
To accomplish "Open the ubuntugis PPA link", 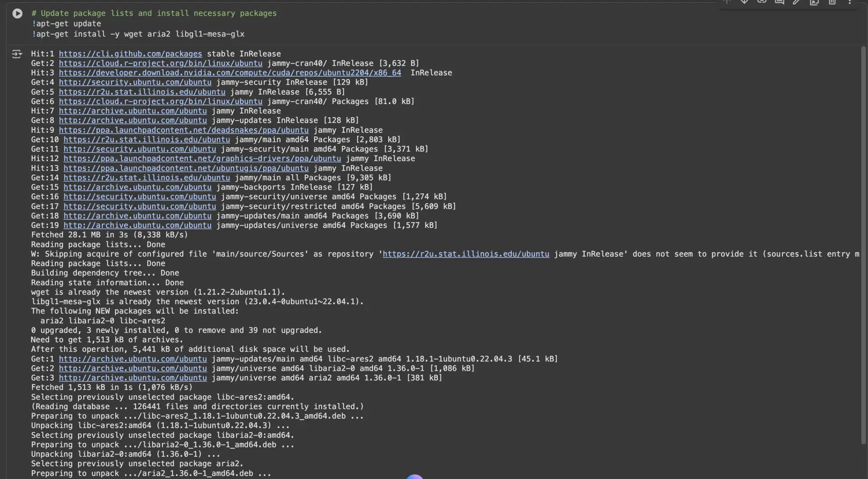I will click(186, 168).
